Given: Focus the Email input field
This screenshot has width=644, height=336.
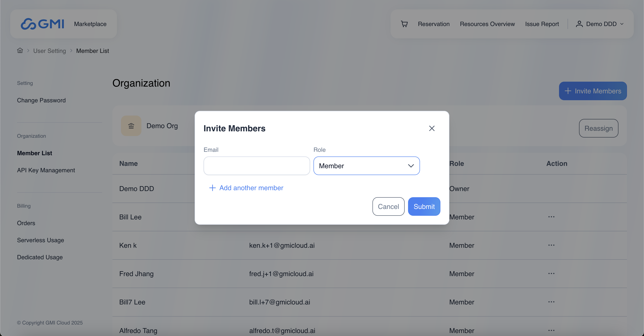Looking at the screenshot, I should (257, 166).
